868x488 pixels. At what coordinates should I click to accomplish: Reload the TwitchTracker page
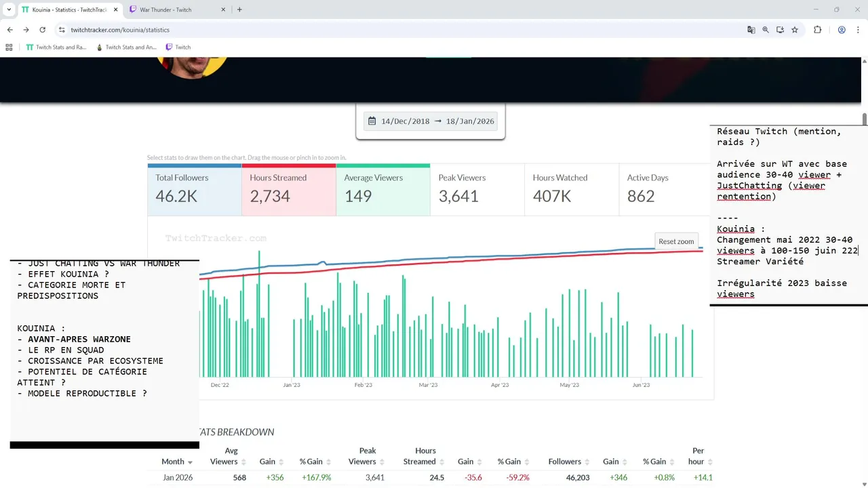click(x=42, y=30)
